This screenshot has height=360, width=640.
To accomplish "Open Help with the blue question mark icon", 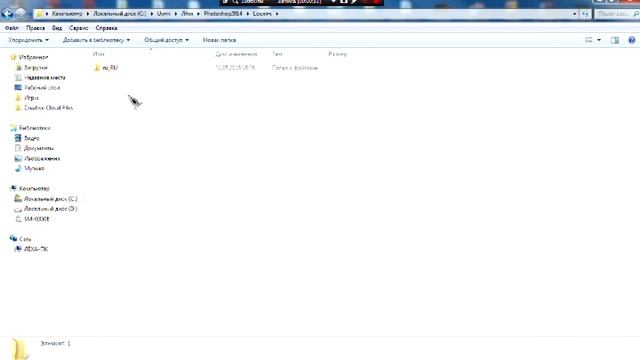I will pos(631,40).
